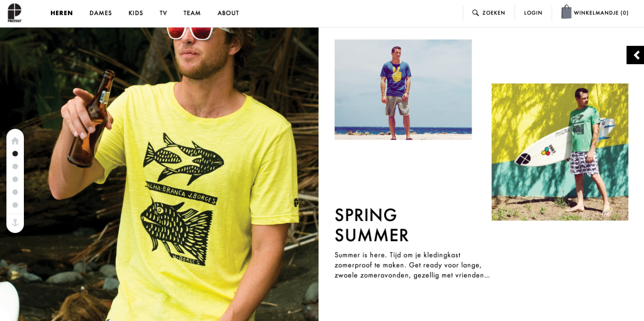644x321 pixels.
Task: Open the HEREN menu
Action: 62,13
